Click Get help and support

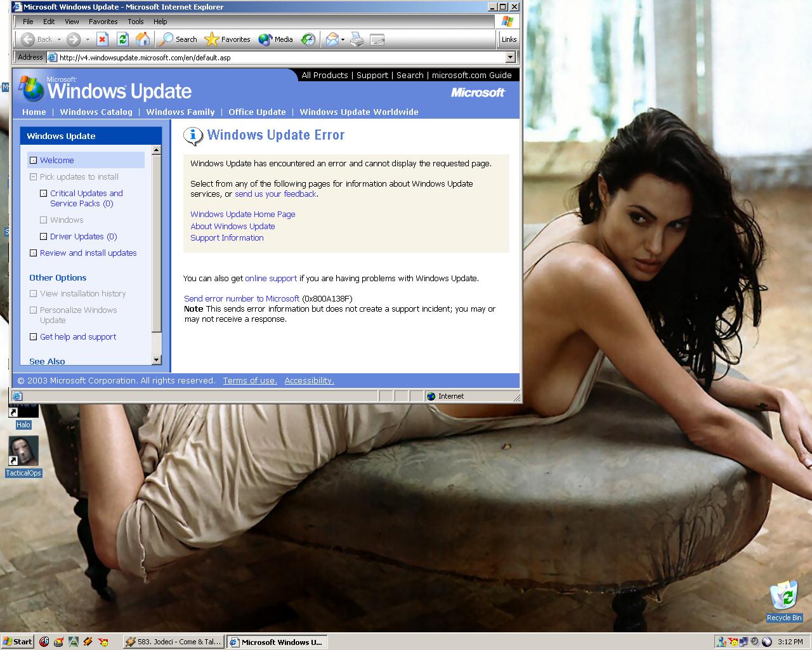tap(78, 336)
